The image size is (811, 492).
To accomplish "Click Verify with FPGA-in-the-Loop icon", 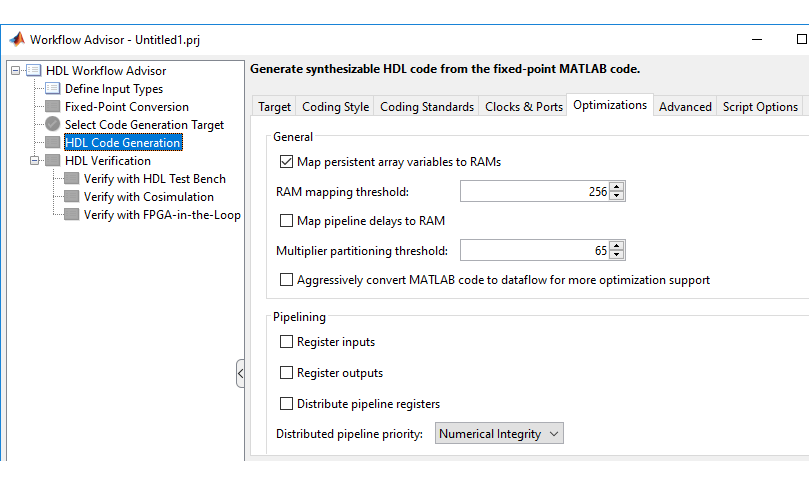I will (72, 215).
